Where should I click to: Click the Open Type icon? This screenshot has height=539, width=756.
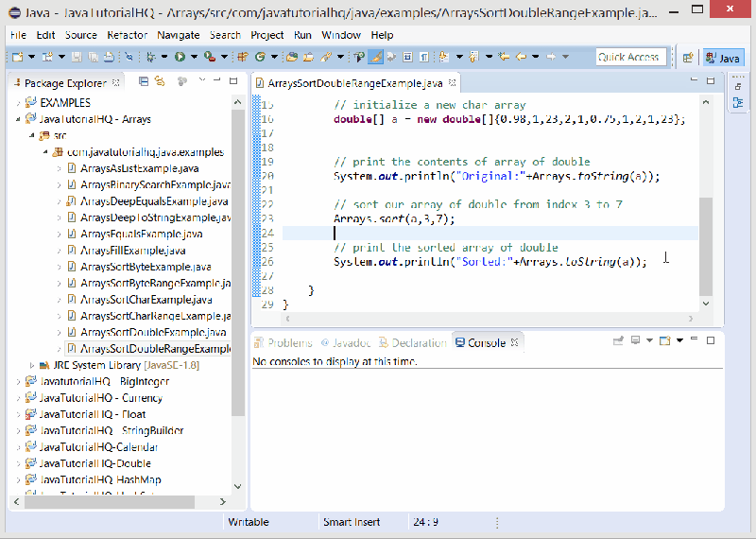[292, 57]
